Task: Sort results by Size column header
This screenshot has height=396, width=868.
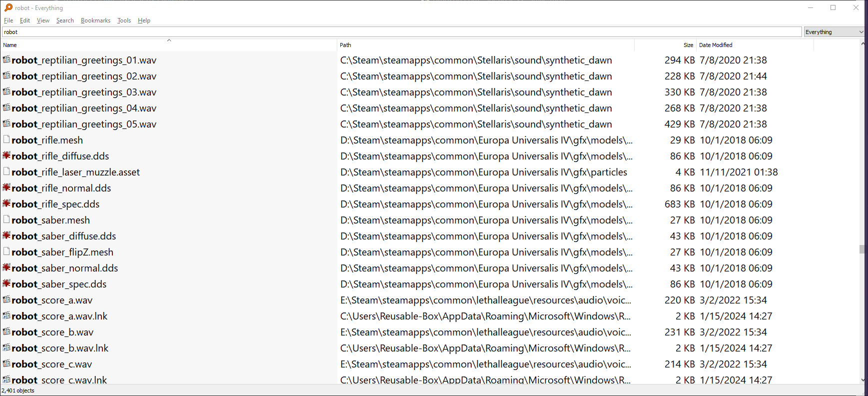Action: [665, 45]
